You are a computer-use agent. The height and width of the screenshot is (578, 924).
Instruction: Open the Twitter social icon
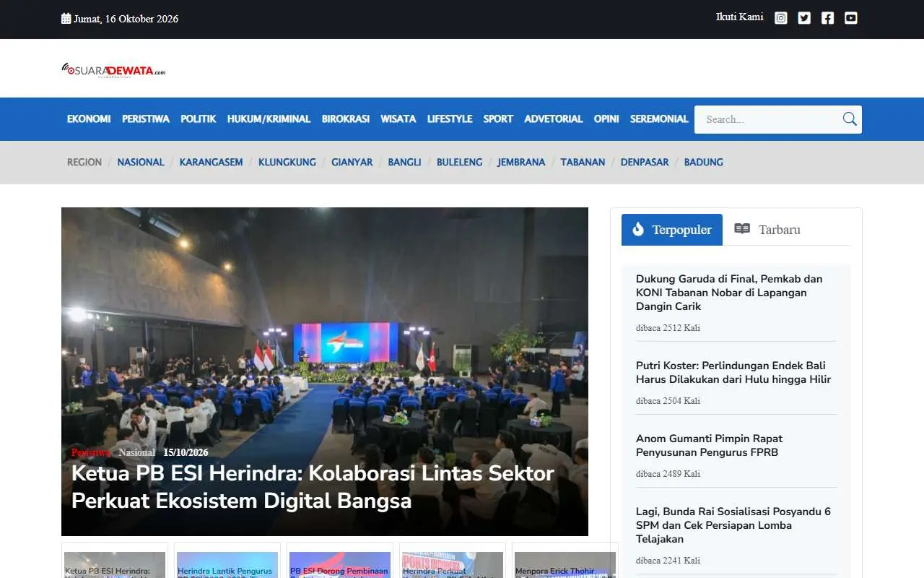(x=804, y=18)
